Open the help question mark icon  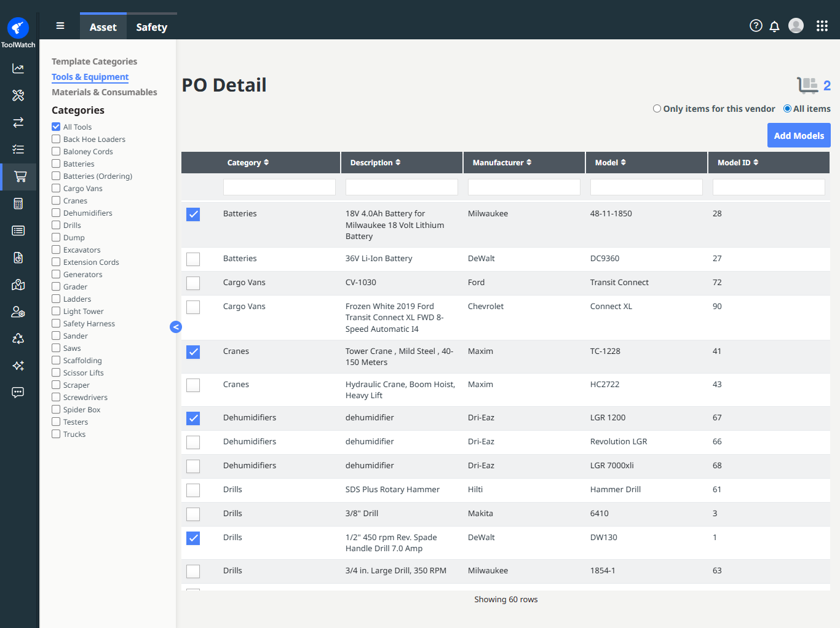756,26
